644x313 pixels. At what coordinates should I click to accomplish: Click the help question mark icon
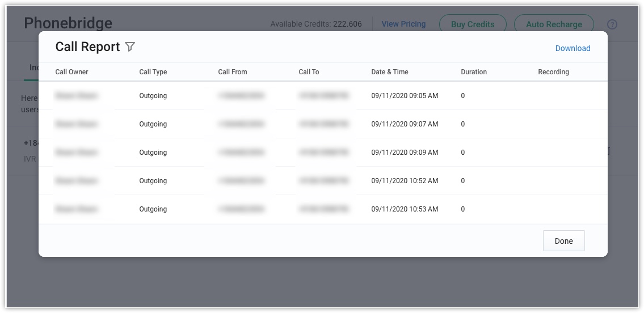click(612, 24)
